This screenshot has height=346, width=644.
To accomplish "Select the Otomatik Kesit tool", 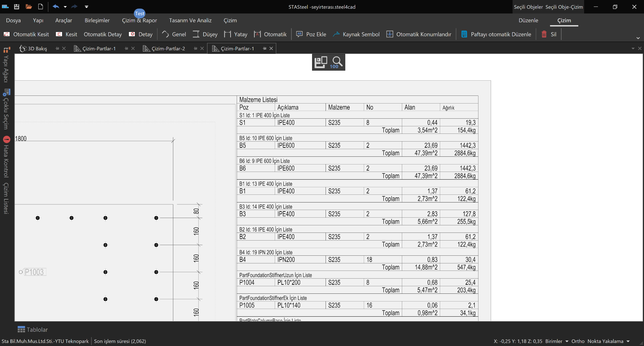I will (x=26, y=34).
